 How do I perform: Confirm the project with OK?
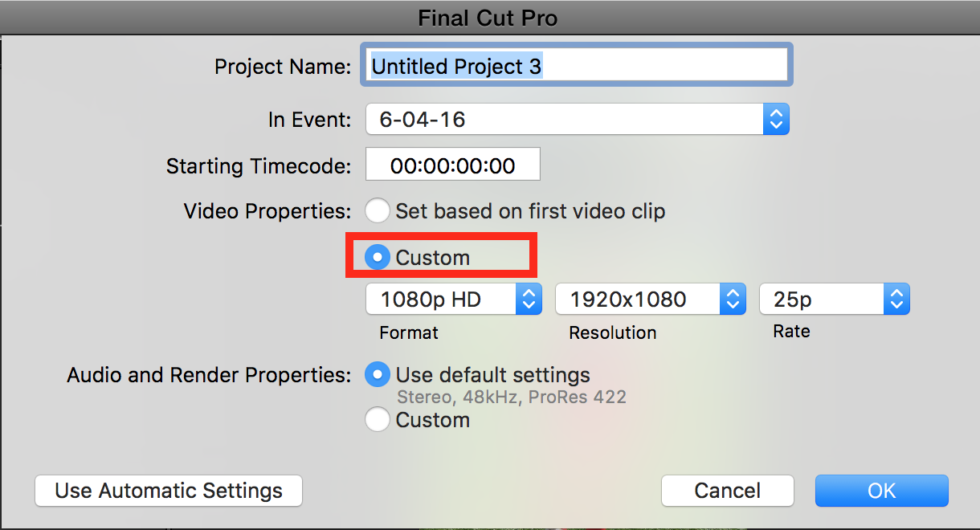(x=881, y=491)
